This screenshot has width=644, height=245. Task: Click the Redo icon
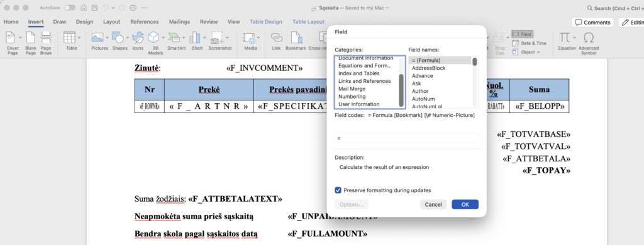click(121, 8)
